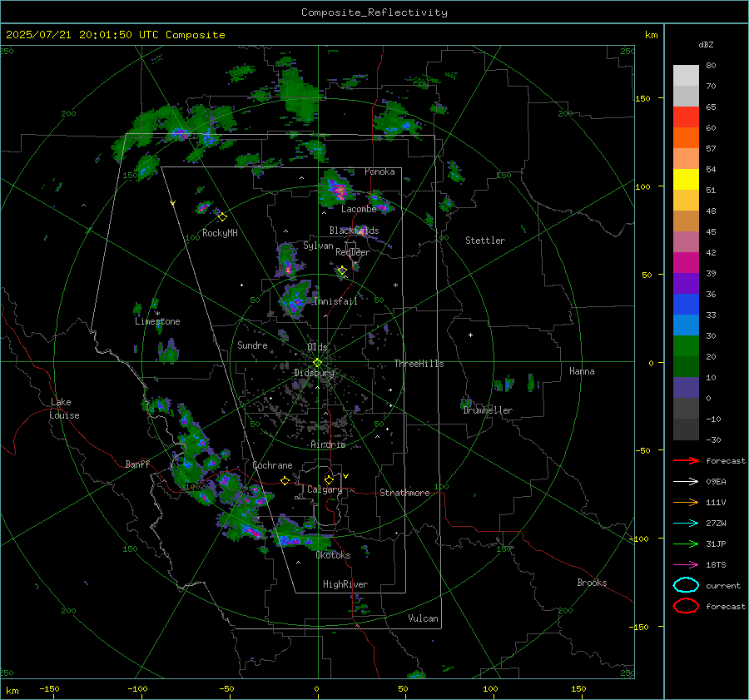Click the yellow 54-51 dBZ swatch
749x700 pixels.
[686, 180]
